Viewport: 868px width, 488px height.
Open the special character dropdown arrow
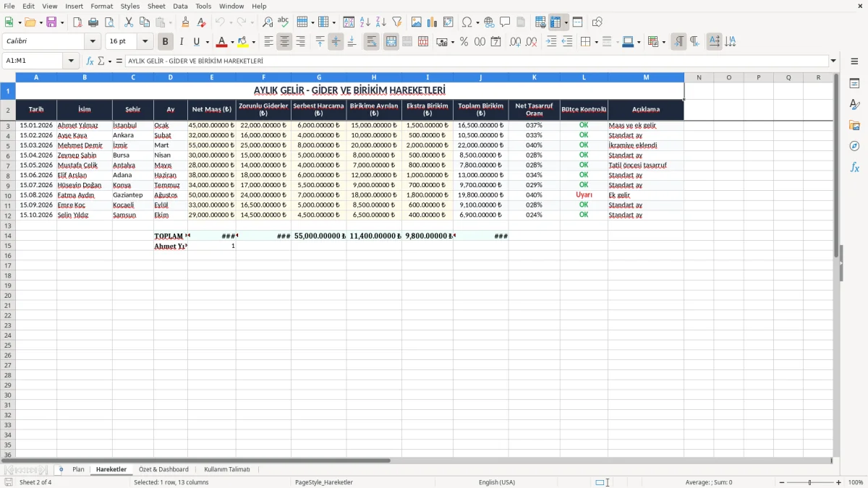[477, 22]
